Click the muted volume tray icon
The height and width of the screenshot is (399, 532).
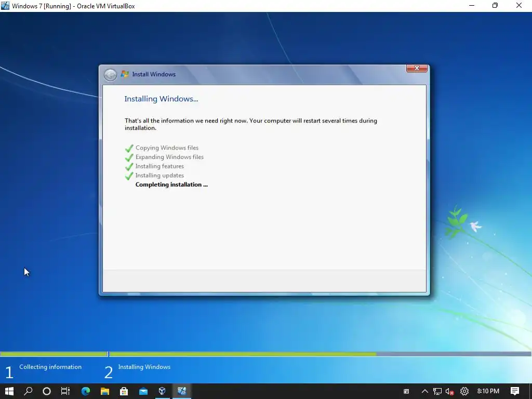tap(449, 391)
